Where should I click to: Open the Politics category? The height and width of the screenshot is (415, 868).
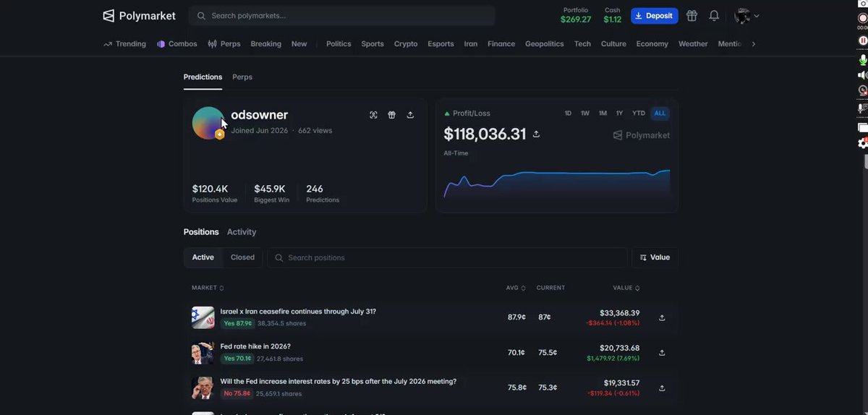339,44
